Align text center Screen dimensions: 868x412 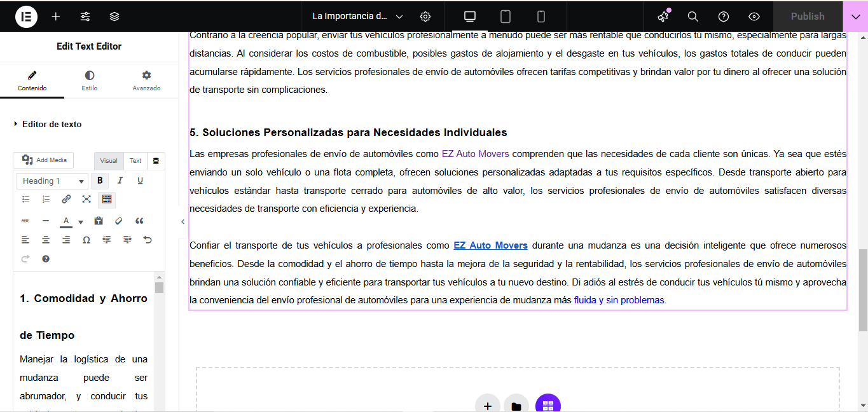(46, 240)
